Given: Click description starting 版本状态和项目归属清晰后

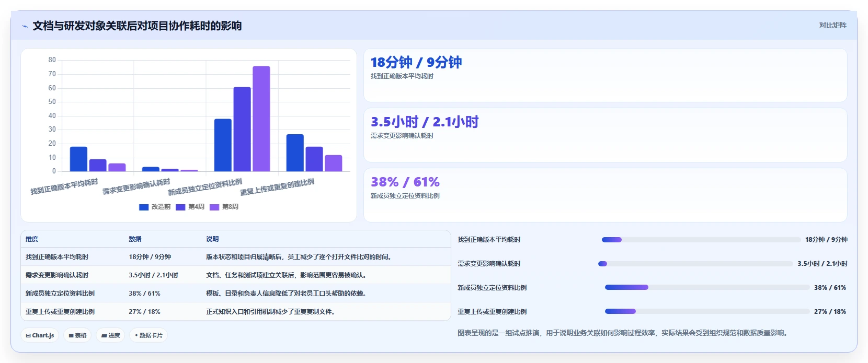Looking at the screenshot, I should click(x=300, y=257).
